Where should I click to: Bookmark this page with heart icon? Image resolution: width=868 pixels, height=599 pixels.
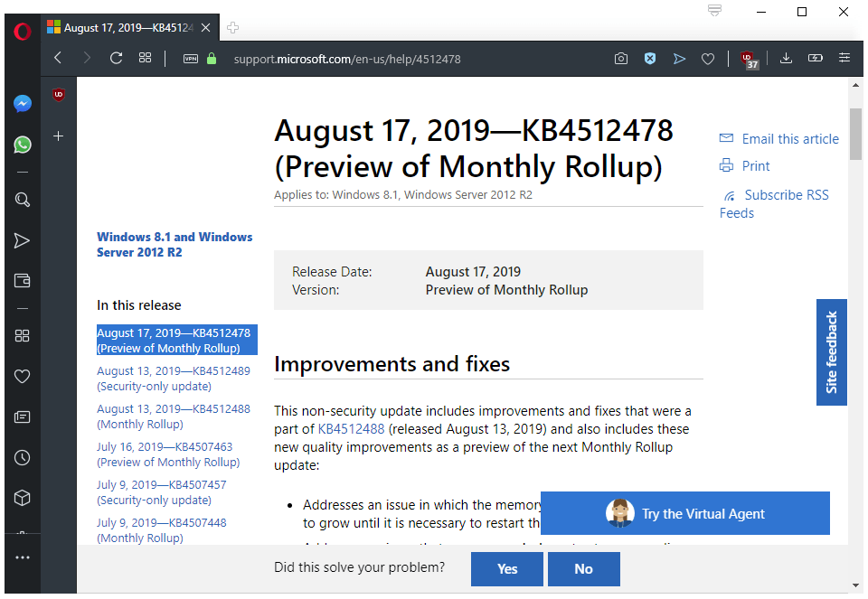pos(707,58)
